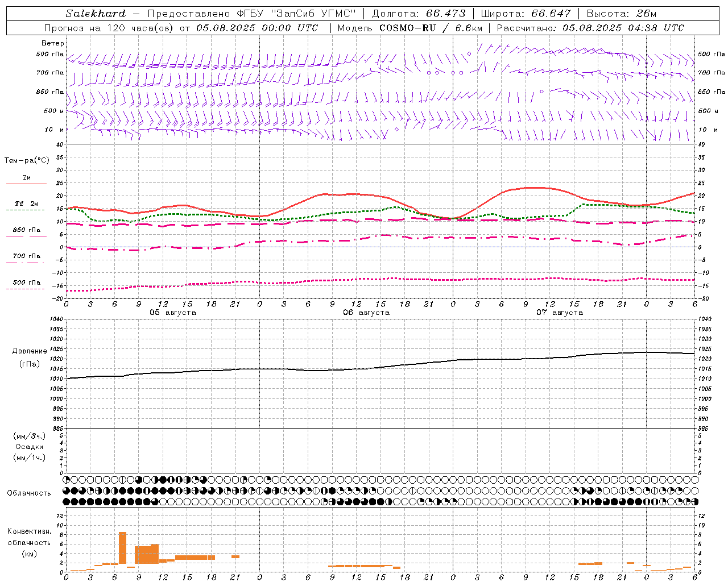Click "10 м" label right of wind barbs
The height and width of the screenshot is (582, 728).
click(708, 130)
